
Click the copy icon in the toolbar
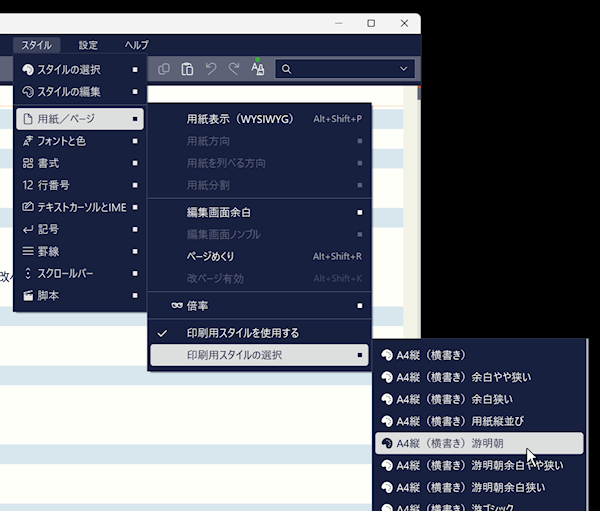[164, 69]
